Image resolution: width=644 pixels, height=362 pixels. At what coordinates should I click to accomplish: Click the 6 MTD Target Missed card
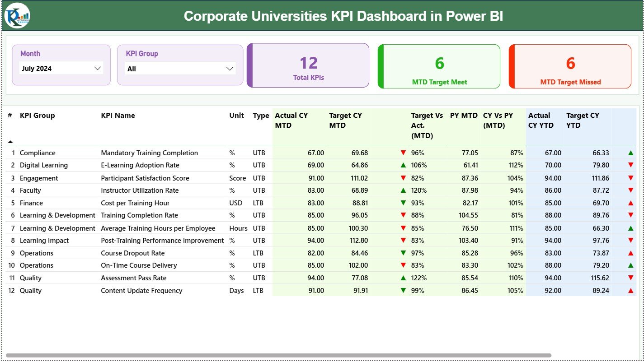[570, 66]
